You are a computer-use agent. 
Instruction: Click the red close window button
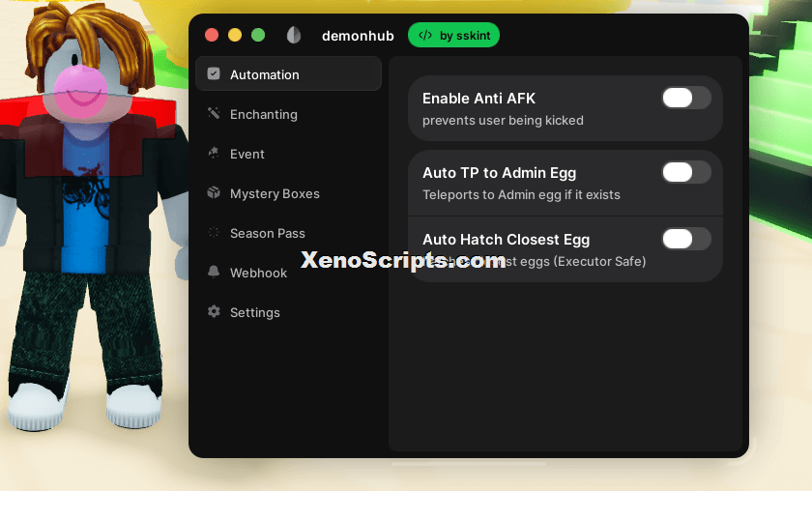[212, 35]
